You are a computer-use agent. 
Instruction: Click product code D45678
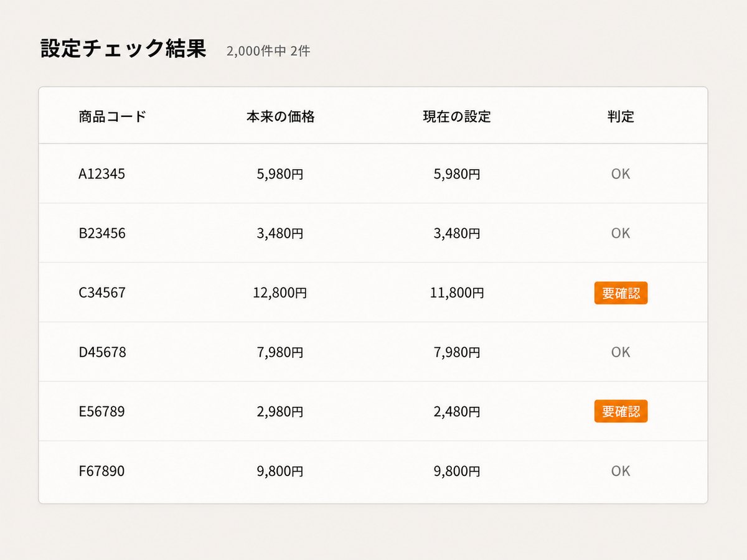click(102, 352)
